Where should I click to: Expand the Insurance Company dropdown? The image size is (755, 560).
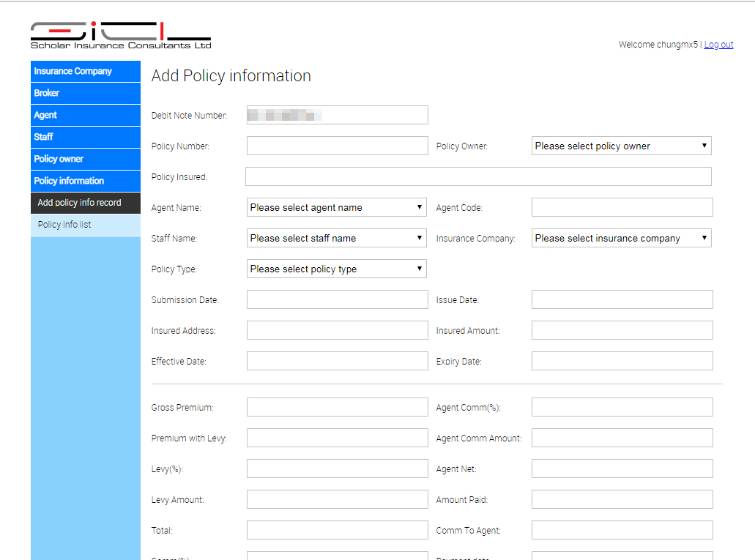click(621, 239)
